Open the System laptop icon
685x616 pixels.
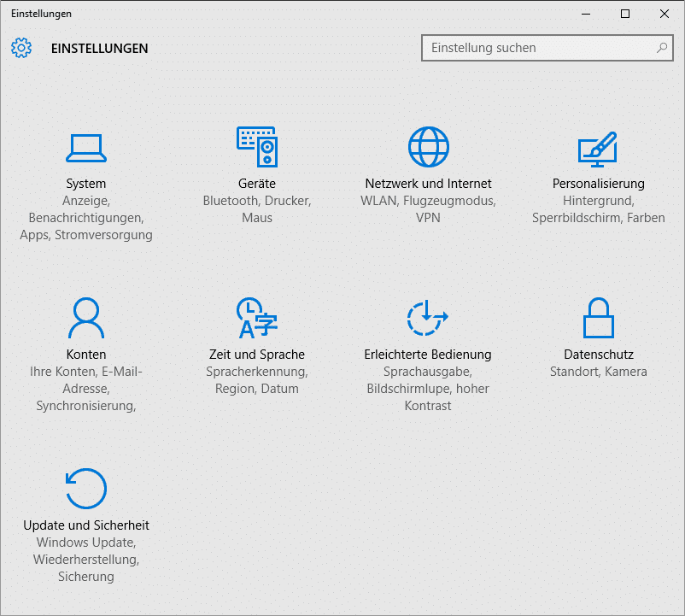[x=86, y=148]
